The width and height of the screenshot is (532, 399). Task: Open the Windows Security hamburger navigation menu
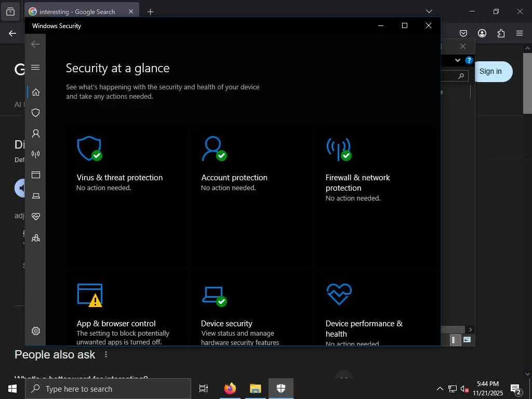(35, 67)
